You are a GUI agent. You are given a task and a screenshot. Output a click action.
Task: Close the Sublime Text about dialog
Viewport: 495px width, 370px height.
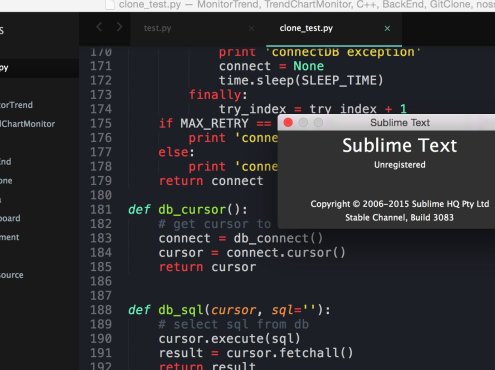click(x=288, y=123)
